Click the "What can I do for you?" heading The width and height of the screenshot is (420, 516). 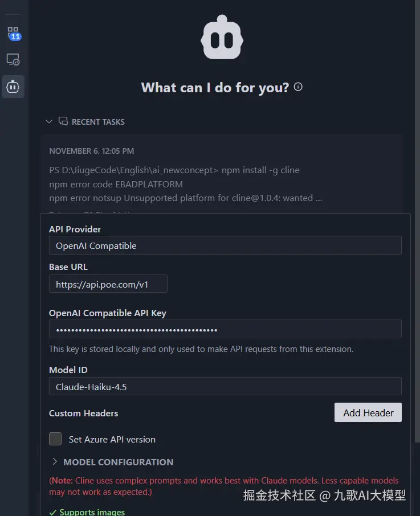[x=215, y=88]
